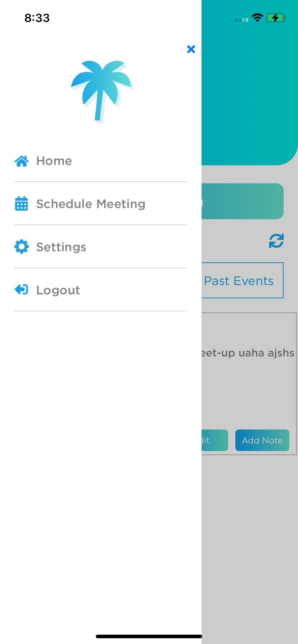Open the Schedule Meeting menu item

click(101, 204)
